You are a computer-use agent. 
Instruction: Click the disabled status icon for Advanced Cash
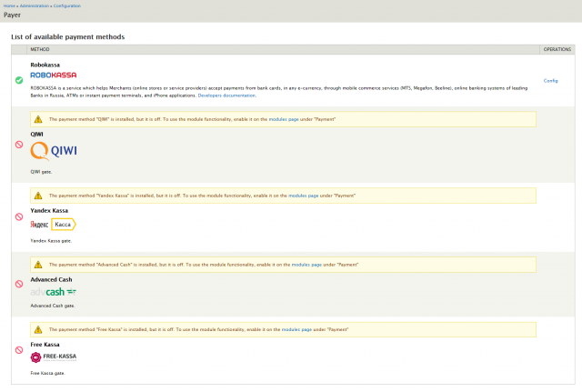19,284
